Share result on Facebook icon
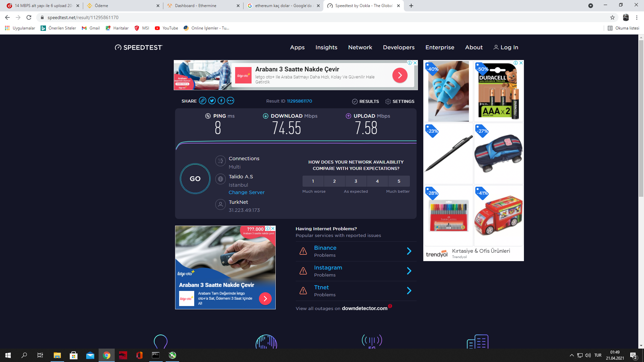Image resolution: width=644 pixels, height=362 pixels. click(221, 101)
